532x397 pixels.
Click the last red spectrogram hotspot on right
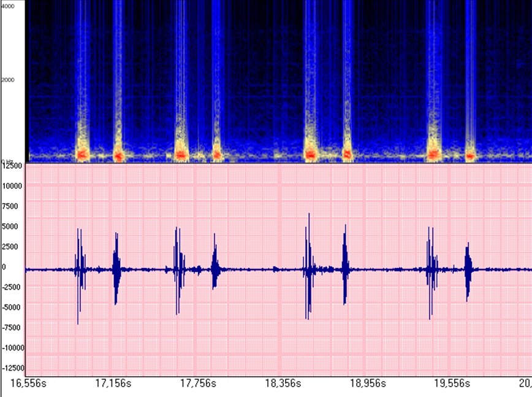pyautogui.click(x=470, y=155)
